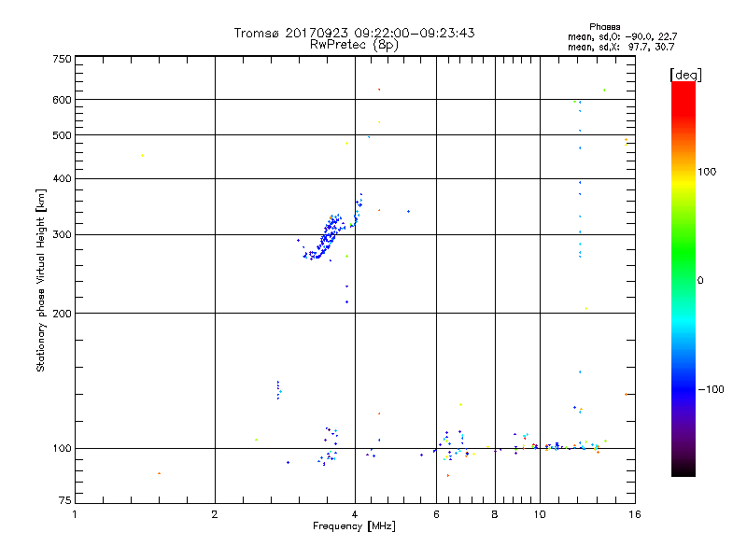Click the y-axis tick label '400'
Screen dimensions: 747x560
pos(62,178)
